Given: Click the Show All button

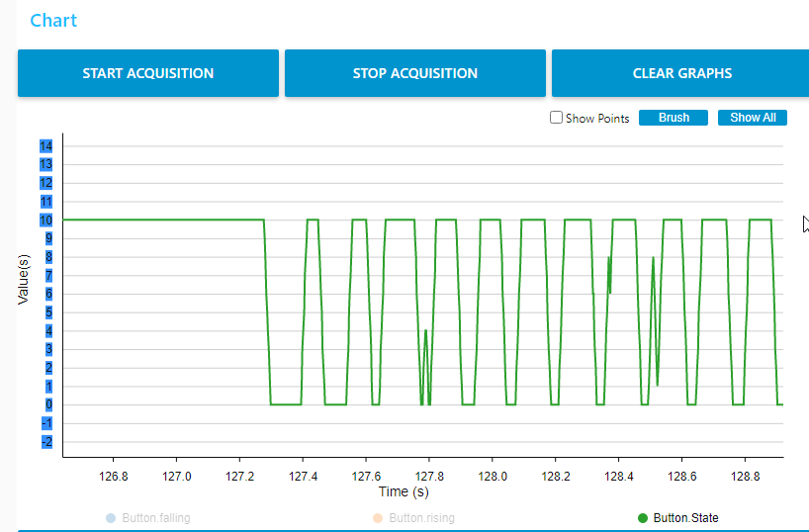Looking at the screenshot, I should (753, 118).
